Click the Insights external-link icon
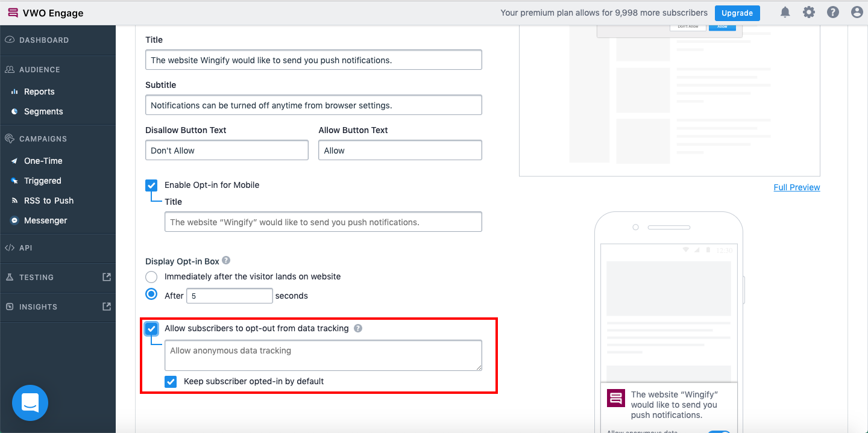The image size is (868, 433). tap(107, 307)
